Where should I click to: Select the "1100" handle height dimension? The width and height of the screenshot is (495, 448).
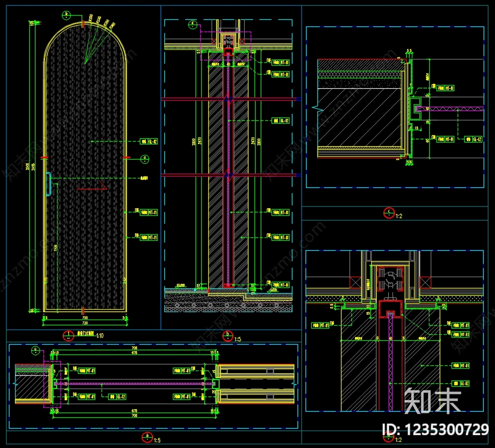(x=56, y=248)
